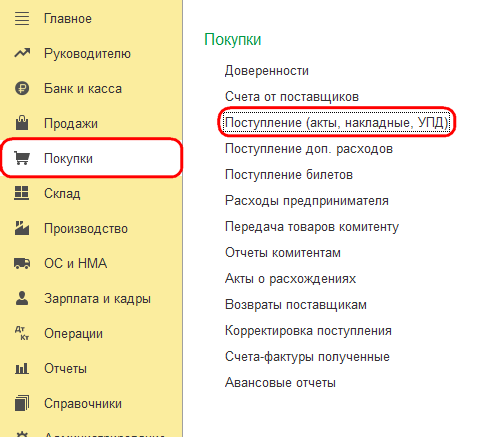Open the Склад section
This screenshot has height=437, width=485.
point(62,194)
